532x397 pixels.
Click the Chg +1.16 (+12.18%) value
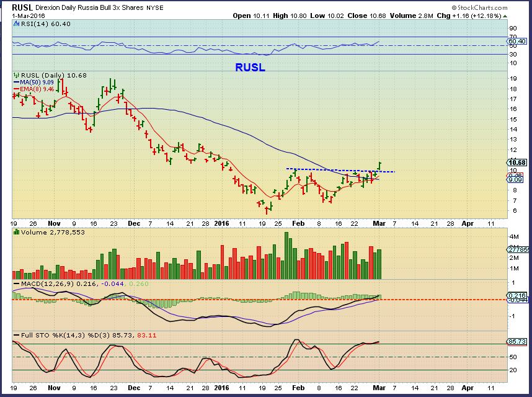click(x=469, y=16)
